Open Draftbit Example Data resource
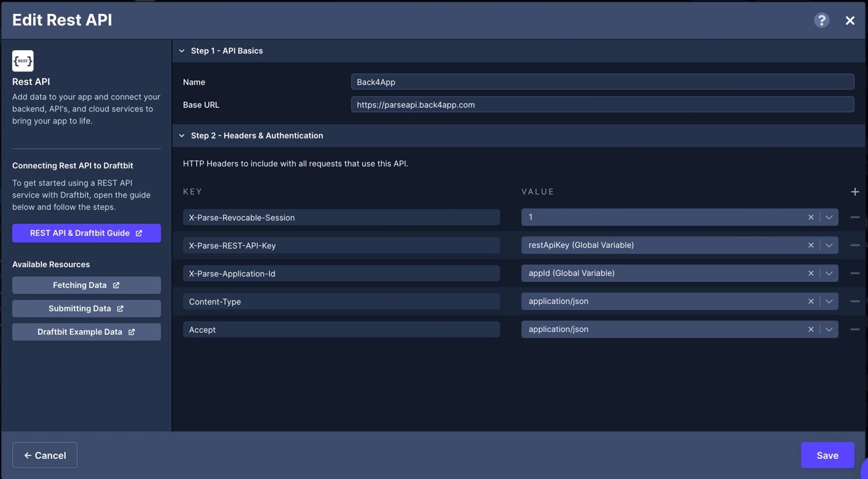Viewport: 868px width, 479px height. pos(86,332)
